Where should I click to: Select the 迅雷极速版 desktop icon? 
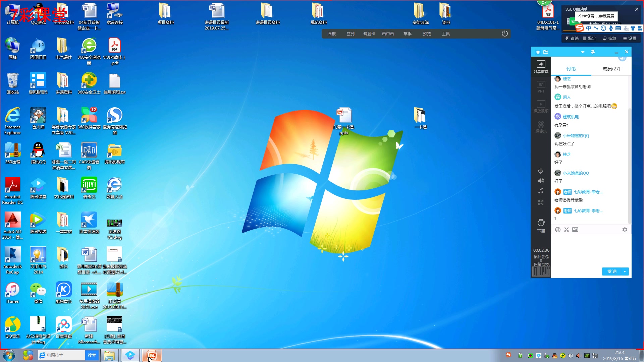click(x=89, y=223)
